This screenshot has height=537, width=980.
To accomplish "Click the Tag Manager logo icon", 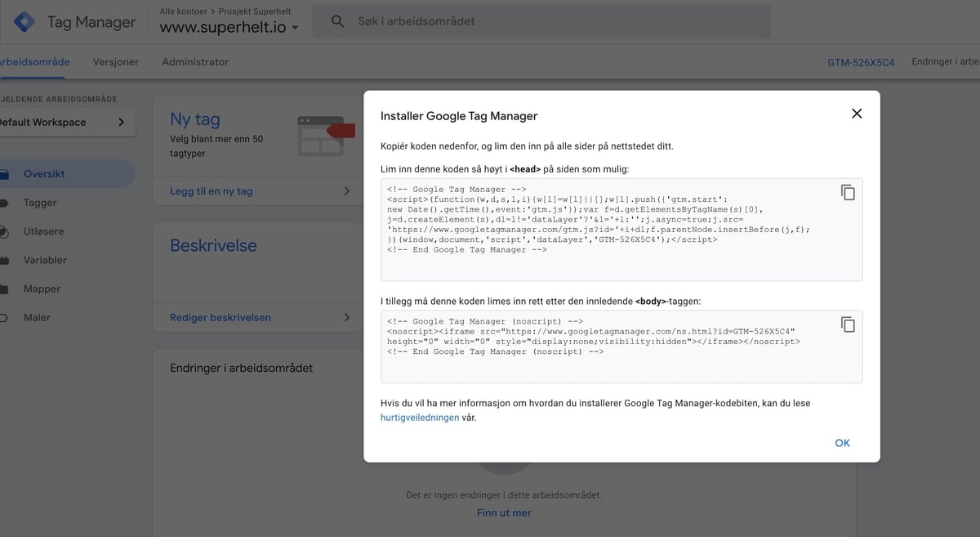I will 24,22.
